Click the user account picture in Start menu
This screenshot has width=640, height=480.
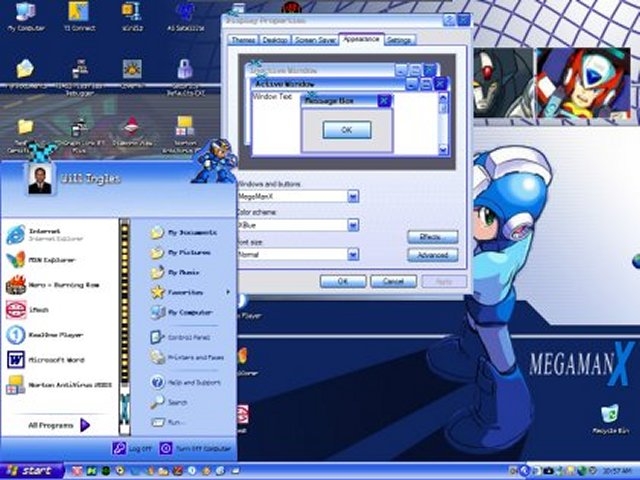pyautogui.click(x=40, y=180)
